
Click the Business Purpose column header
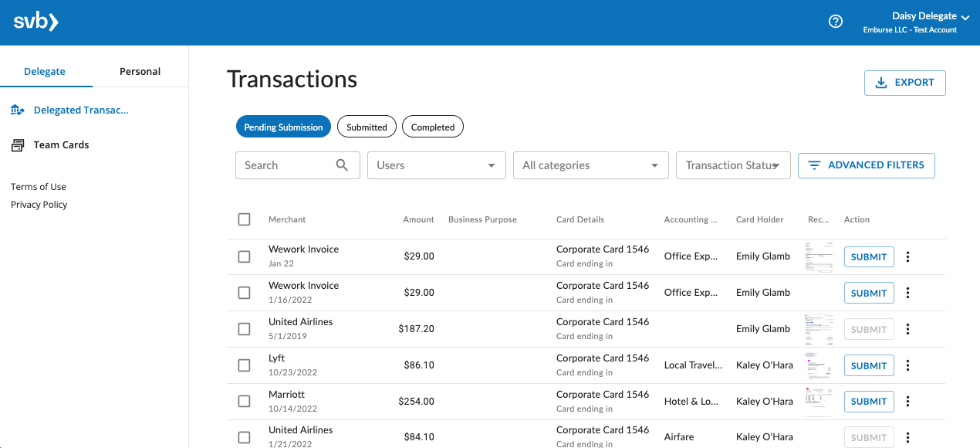[482, 219]
